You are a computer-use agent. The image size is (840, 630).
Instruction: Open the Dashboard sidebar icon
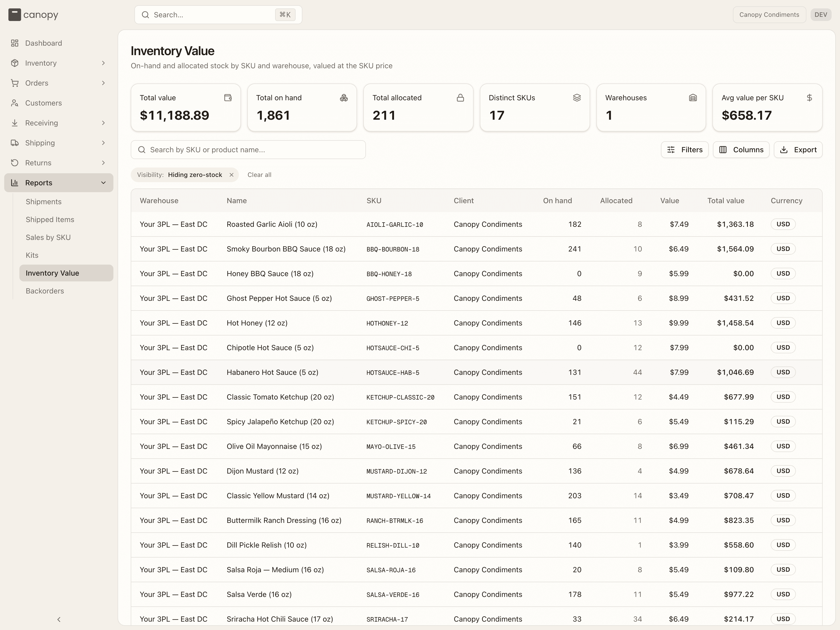15,43
